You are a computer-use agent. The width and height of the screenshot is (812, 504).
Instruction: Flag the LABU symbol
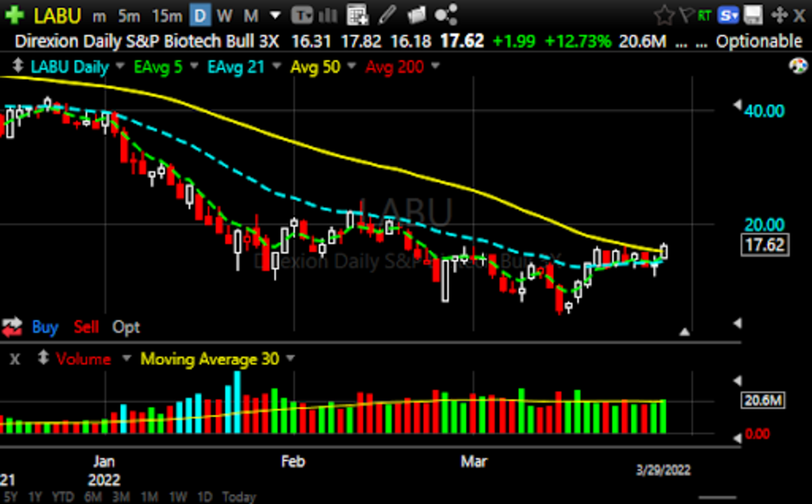[x=686, y=15]
